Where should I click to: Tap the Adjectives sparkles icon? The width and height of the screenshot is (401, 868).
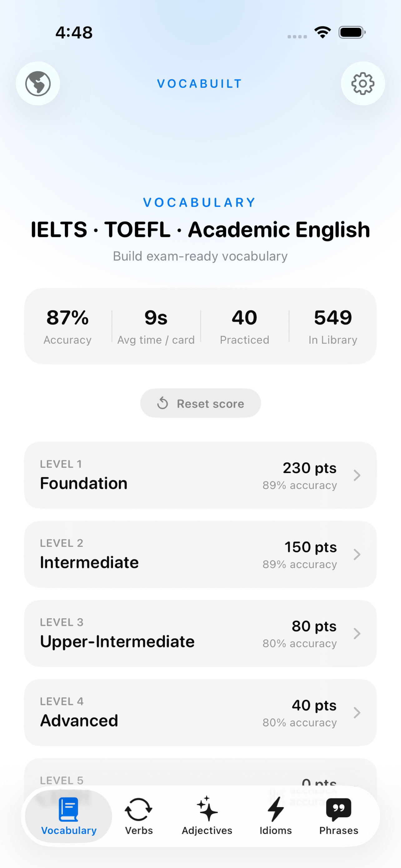click(207, 809)
